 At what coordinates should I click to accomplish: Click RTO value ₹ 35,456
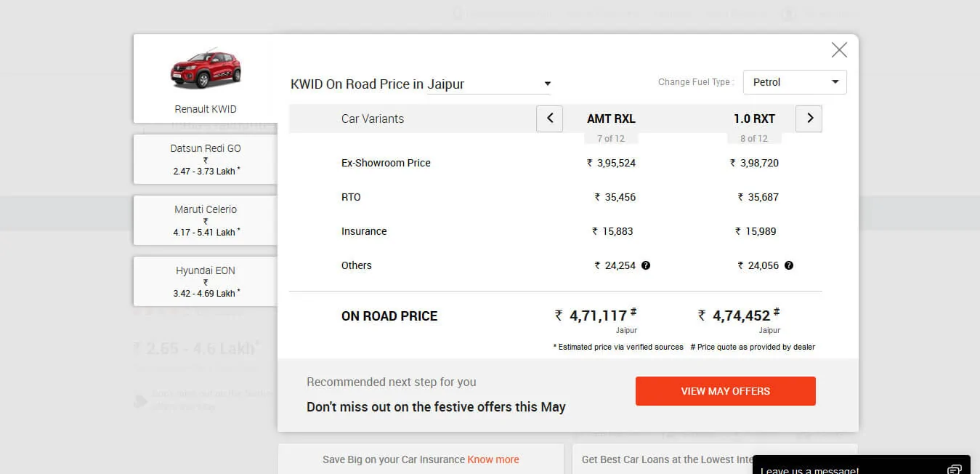615,197
